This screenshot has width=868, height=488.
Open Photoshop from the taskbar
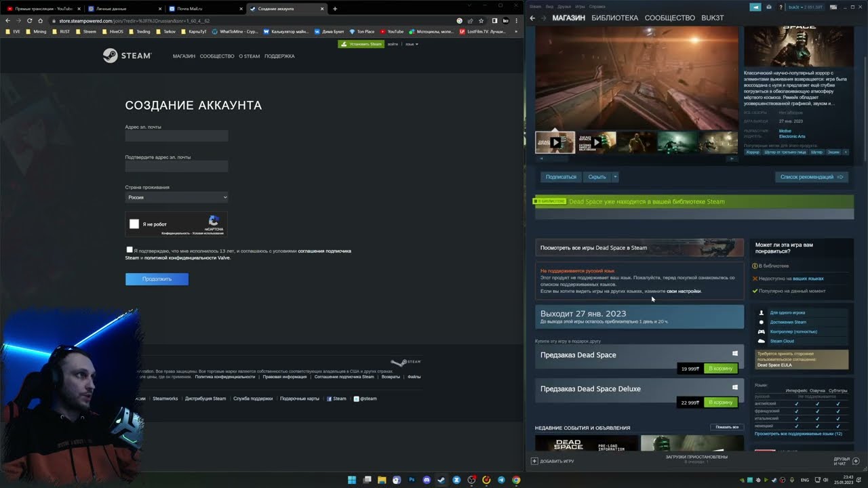coord(412,480)
